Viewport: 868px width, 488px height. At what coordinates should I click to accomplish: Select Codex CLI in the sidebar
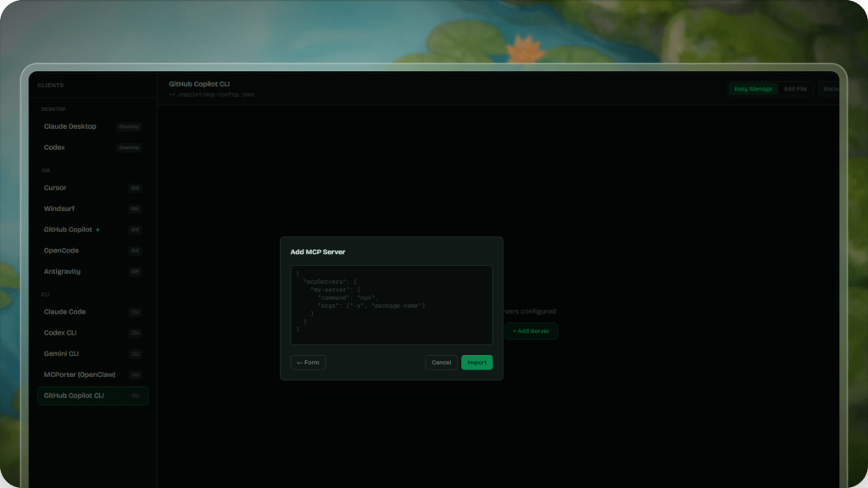point(60,333)
